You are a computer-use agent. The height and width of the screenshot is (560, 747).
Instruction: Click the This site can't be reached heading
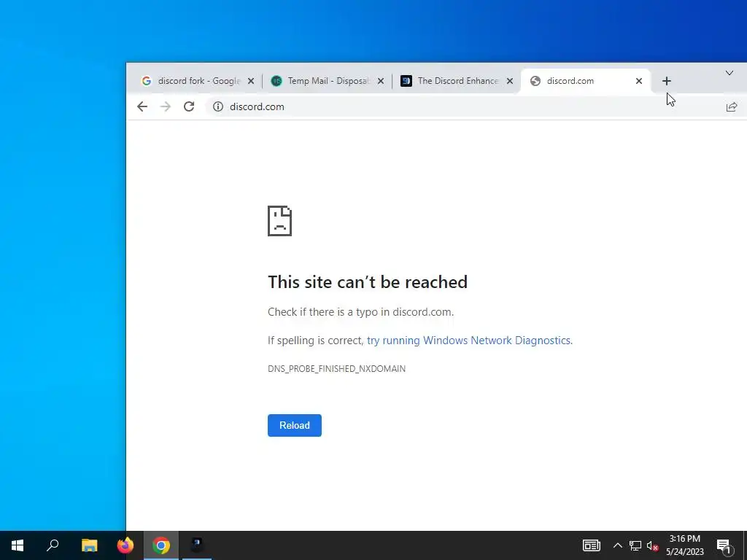[368, 282]
